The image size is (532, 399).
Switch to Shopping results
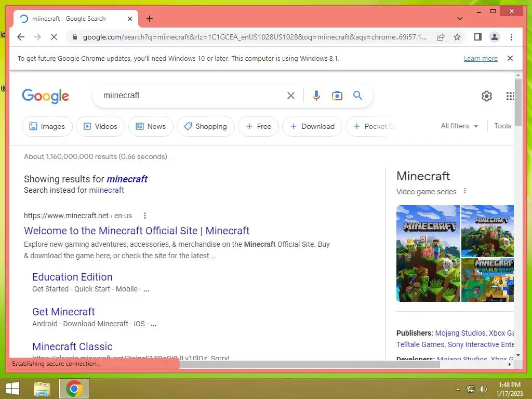coord(206,126)
